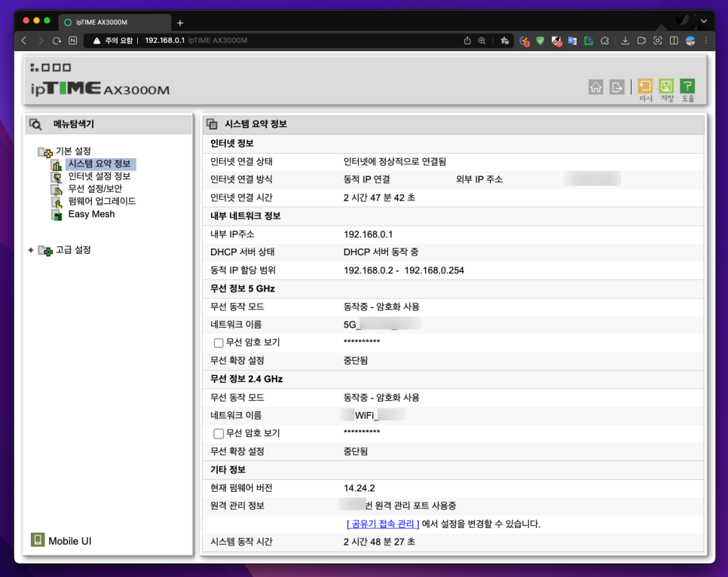This screenshot has width=728, height=577.
Task: Open the 도움 help icon
Action: (x=687, y=90)
